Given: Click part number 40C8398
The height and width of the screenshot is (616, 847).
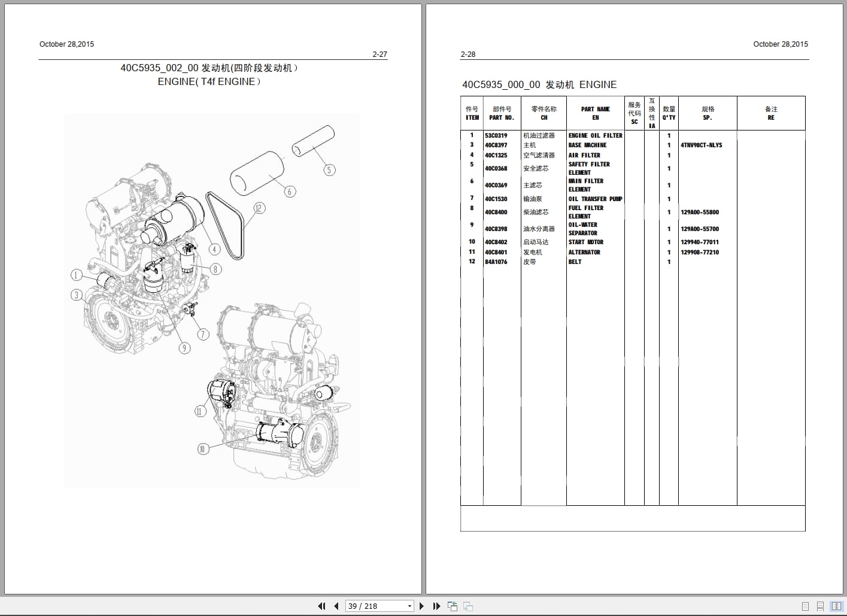Looking at the screenshot, I should pos(496,229).
